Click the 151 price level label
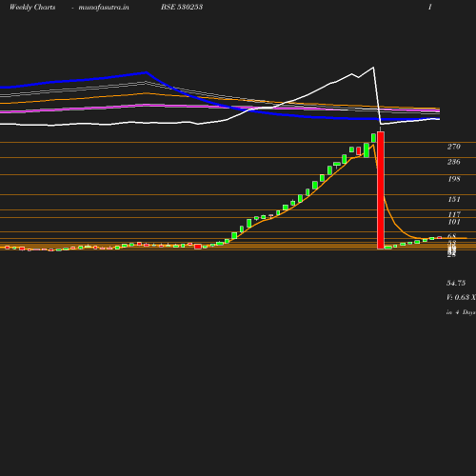476x476 pixels. pos(454,199)
